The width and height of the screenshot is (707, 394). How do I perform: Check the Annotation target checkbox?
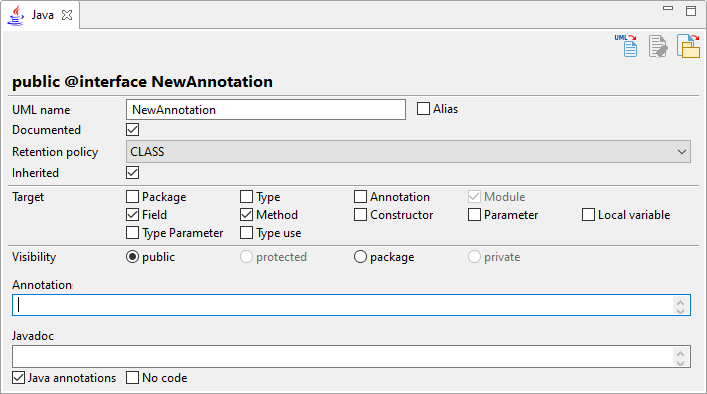pyautogui.click(x=360, y=197)
